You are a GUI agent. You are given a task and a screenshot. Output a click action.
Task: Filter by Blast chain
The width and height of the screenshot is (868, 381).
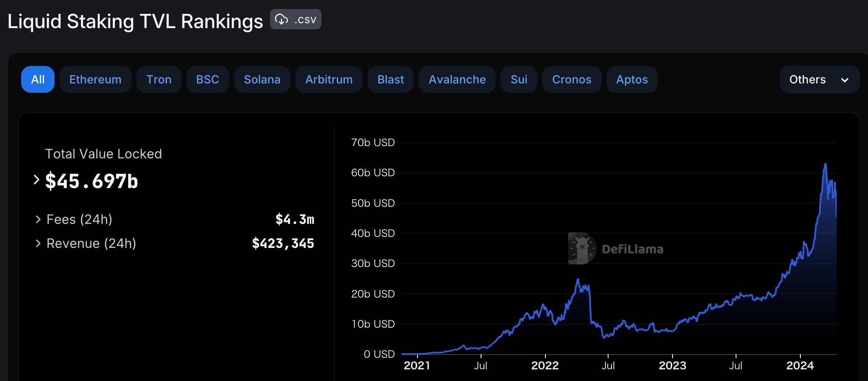391,79
